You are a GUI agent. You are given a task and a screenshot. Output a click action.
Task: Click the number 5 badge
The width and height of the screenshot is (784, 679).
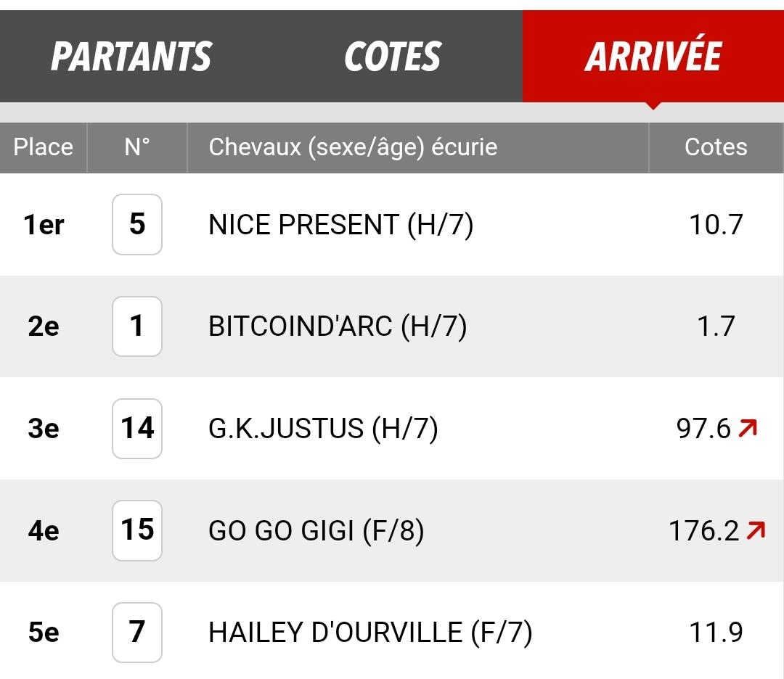click(x=137, y=224)
